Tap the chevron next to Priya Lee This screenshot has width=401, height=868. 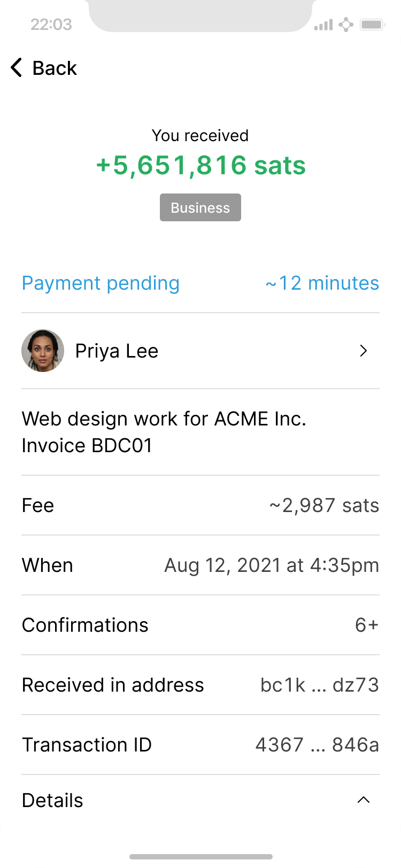click(364, 351)
